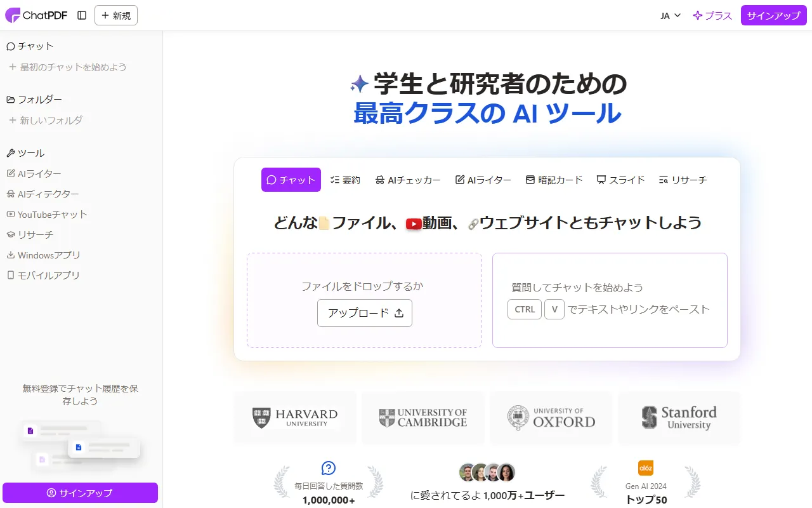Open モバイルアプリ in sidebar
This screenshot has height=508, width=812.
point(43,275)
